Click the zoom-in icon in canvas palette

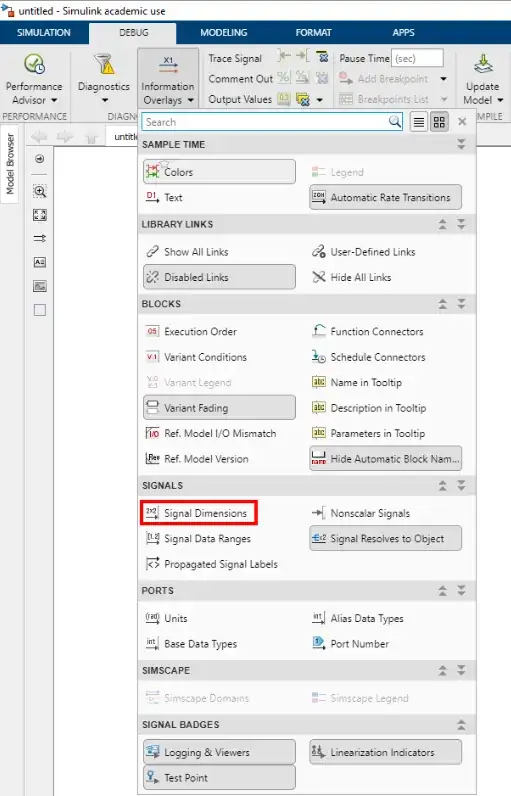(x=40, y=191)
